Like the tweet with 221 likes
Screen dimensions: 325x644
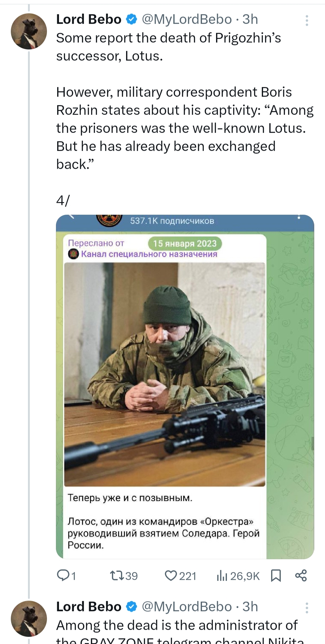pos(171,576)
